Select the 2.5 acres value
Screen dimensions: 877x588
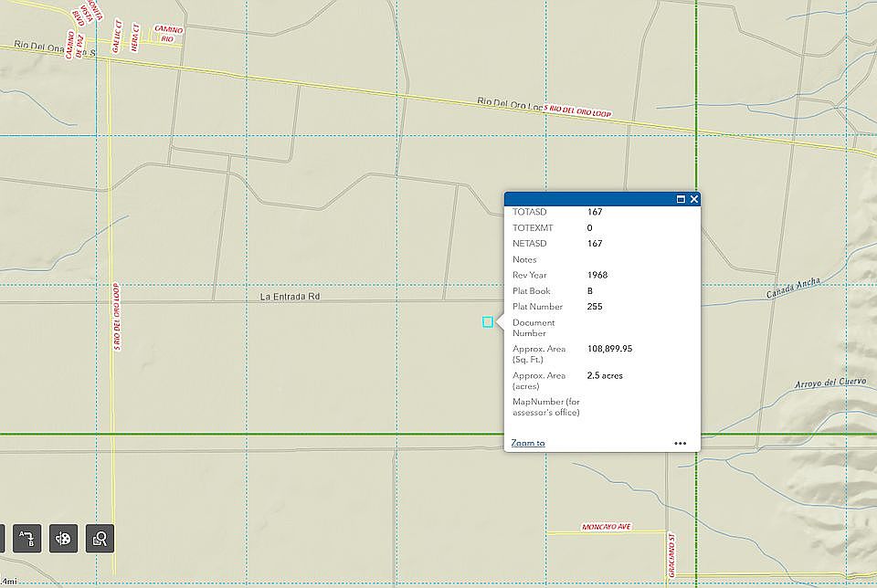605,375
